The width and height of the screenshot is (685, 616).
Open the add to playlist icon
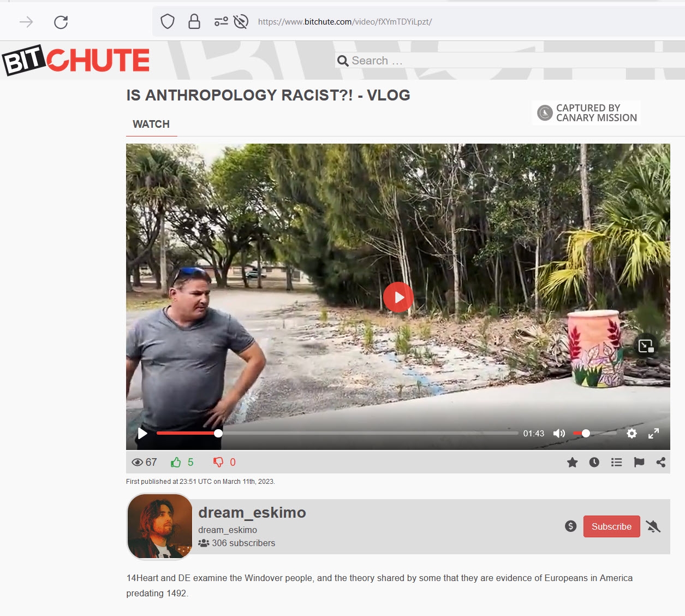[x=617, y=463]
